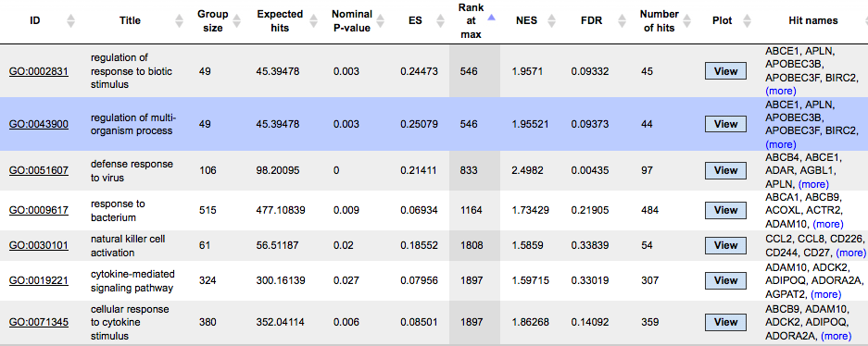868x346 pixels.
Task: Select number of hits value 97
Action: [648, 171]
